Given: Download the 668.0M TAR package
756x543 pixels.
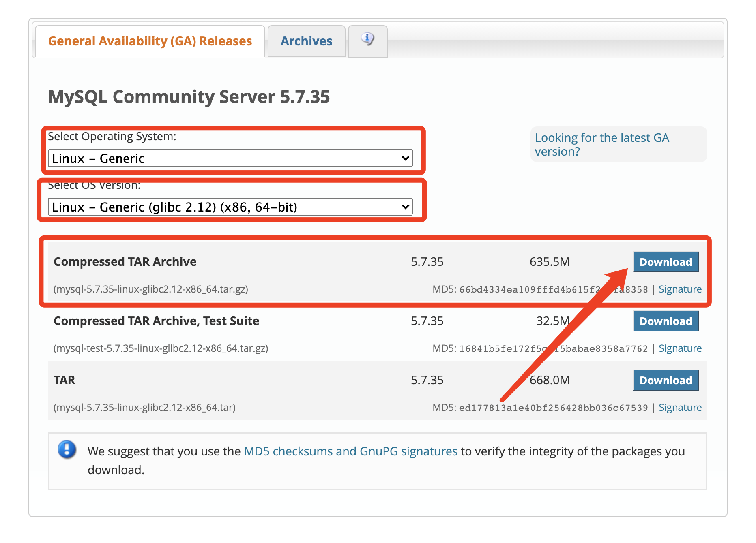Looking at the screenshot, I should [666, 381].
